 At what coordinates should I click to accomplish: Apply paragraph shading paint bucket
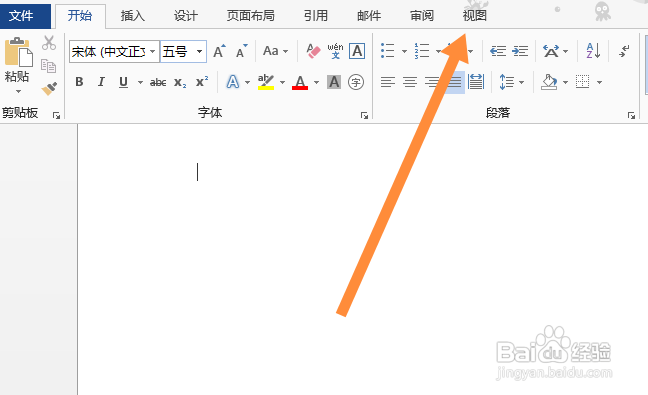549,82
